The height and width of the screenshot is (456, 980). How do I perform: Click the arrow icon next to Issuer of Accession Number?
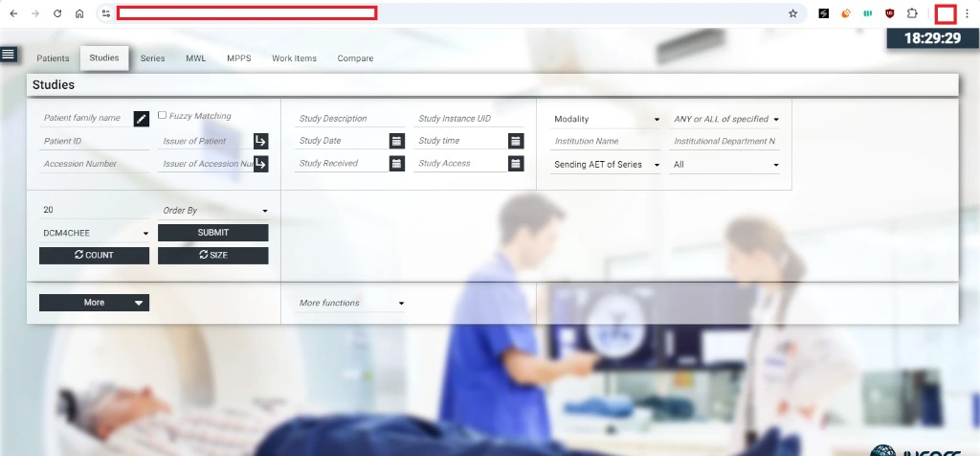tap(260, 164)
